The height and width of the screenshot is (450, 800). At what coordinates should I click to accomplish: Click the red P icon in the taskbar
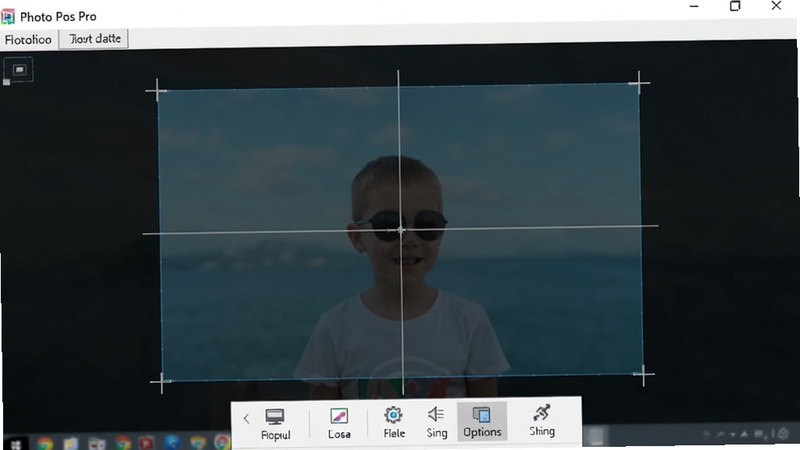pos(147,443)
